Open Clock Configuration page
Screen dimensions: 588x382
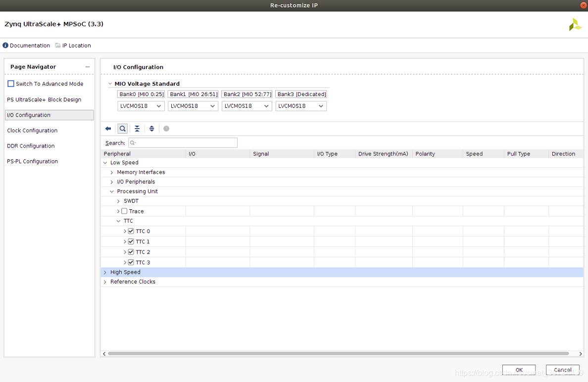coord(32,131)
